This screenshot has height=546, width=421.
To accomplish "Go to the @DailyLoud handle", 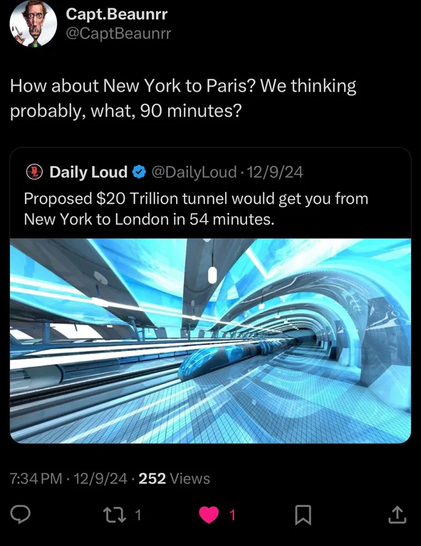I will click(194, 172).
